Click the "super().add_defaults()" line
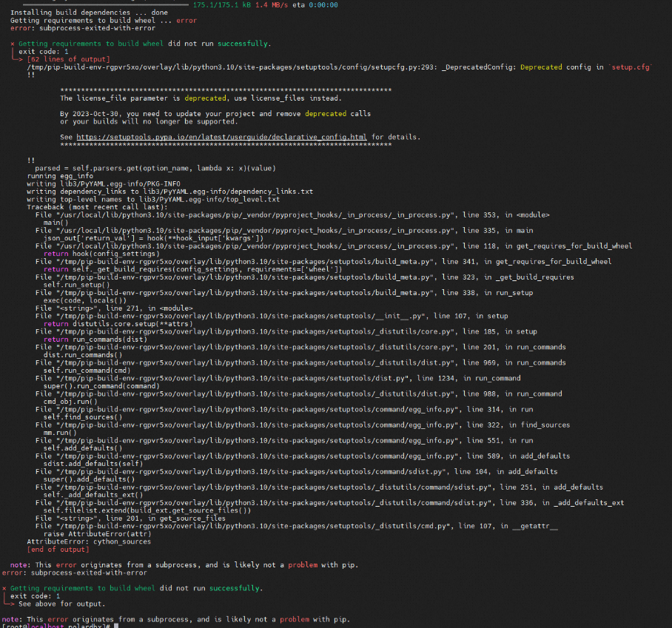This screenshot has height=628, width=672. [89, 480]
